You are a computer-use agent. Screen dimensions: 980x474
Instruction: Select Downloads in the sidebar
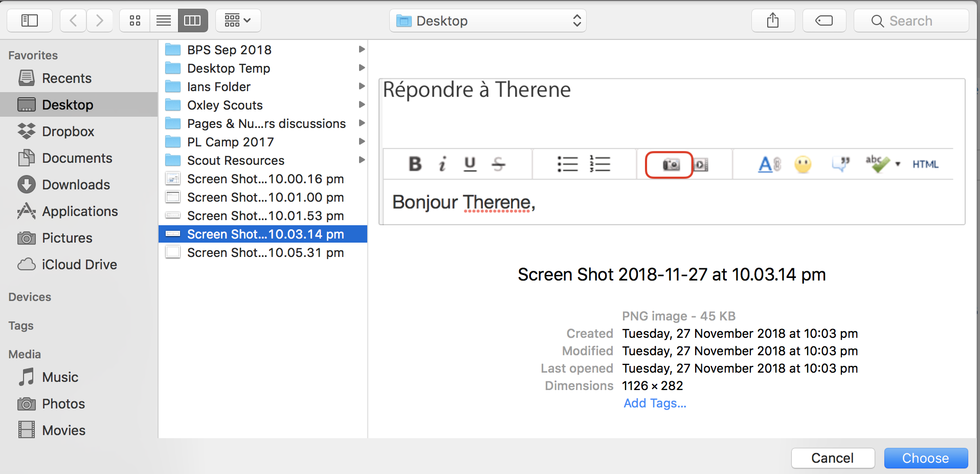click(x=76, y=185)
